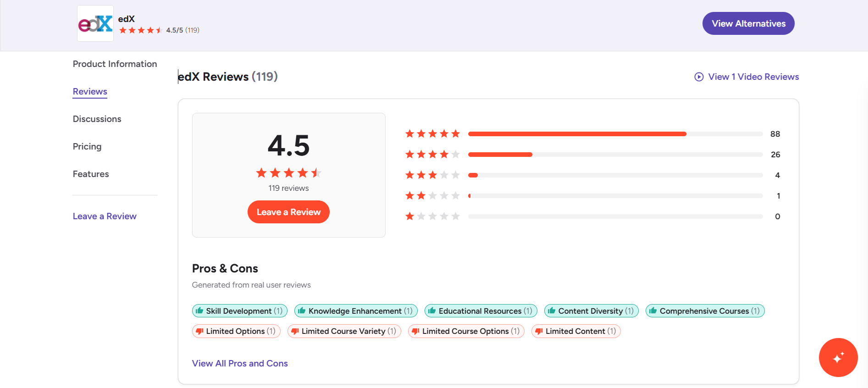
Task: Click the 26 four-star review count
Action: coord(775,155)
